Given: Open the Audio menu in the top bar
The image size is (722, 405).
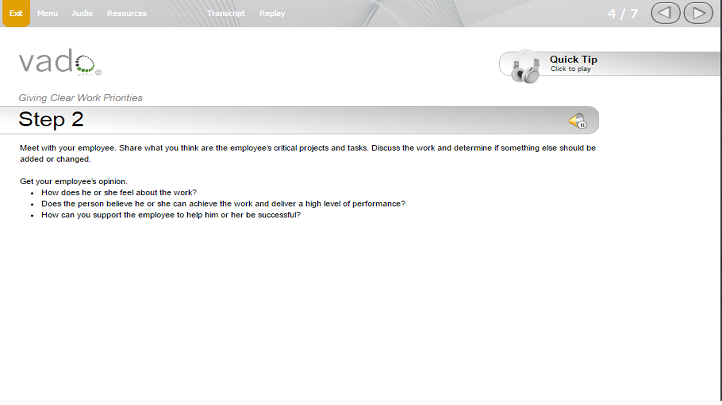Looking at the screenshot, I should (x=82, y=13).
